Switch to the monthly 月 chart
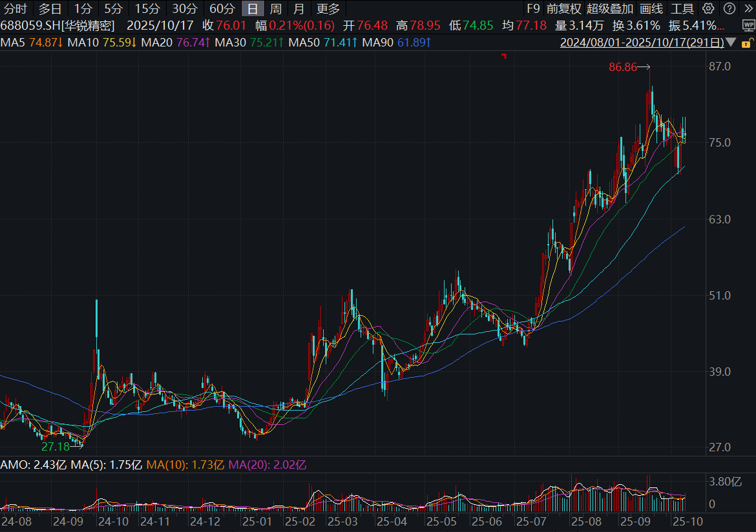The width and height of the screenshot is (756, 532). pyautogui.click(x=298, y=9)
